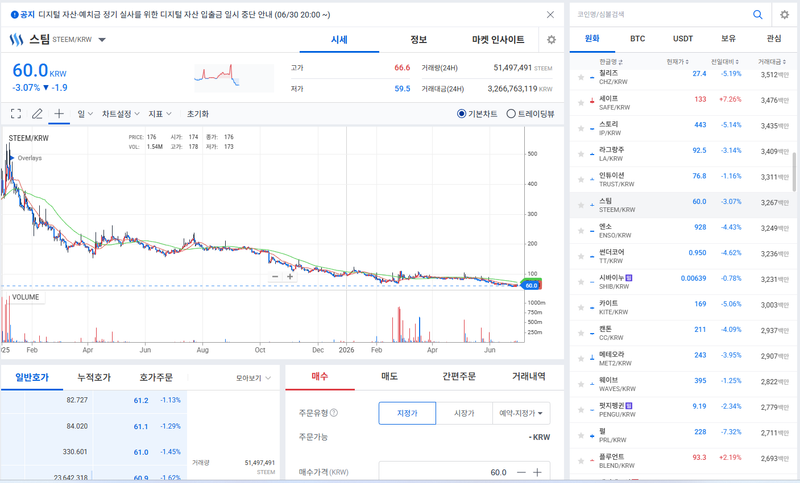Image resolution: width=800 pixels, height=483 pixels.
Task: Select 트레이딩뷰 radio button
Action: click(x=511, y=114)
